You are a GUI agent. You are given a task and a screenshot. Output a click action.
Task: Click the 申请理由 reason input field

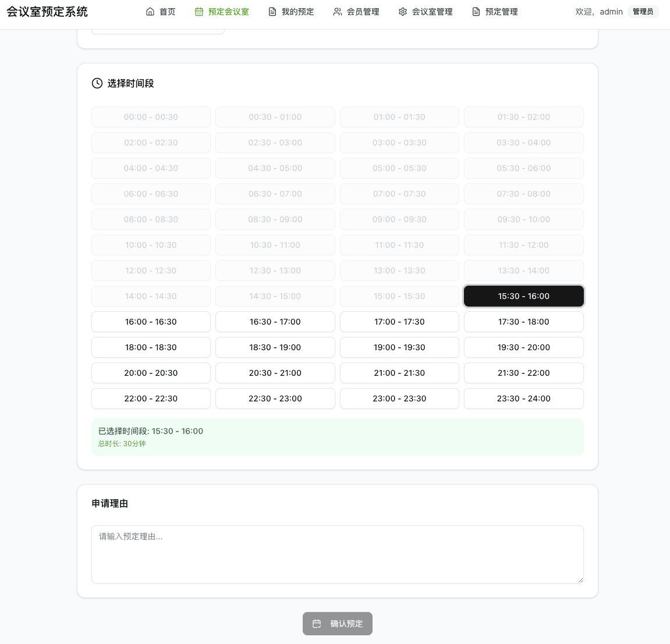[x=338, y=553]
